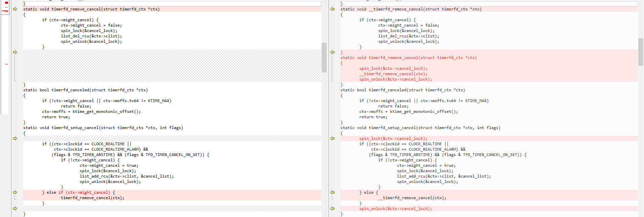Click 'ctx->clockid == CLOCK_REALTIME_ALARM) &&' in right pane
This screenshot has height=217, width=644.
(418, 149)
